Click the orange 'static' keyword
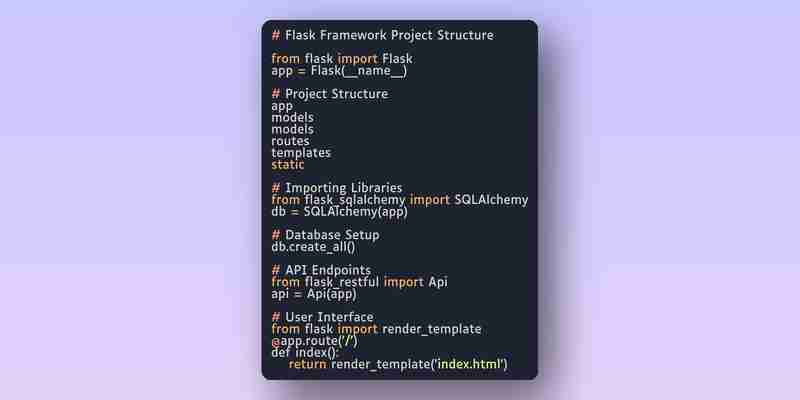This screenshot has height=400, width=800. click(x=288, y=164)
